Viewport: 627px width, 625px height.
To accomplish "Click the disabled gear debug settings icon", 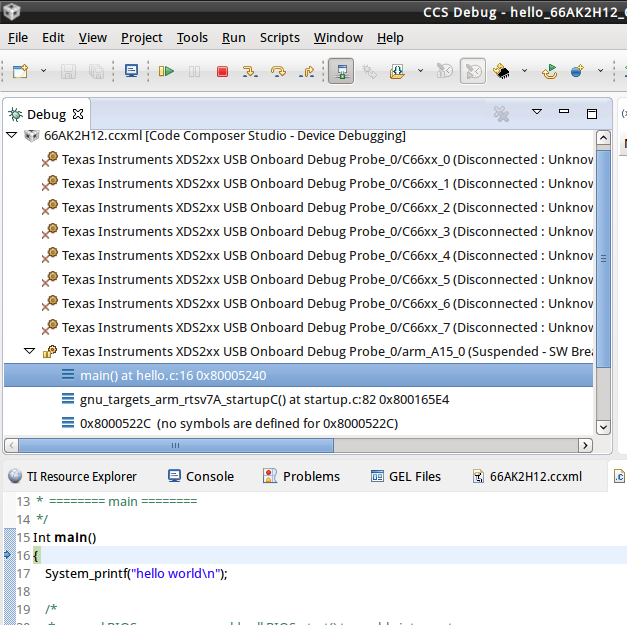I will 369,72.
